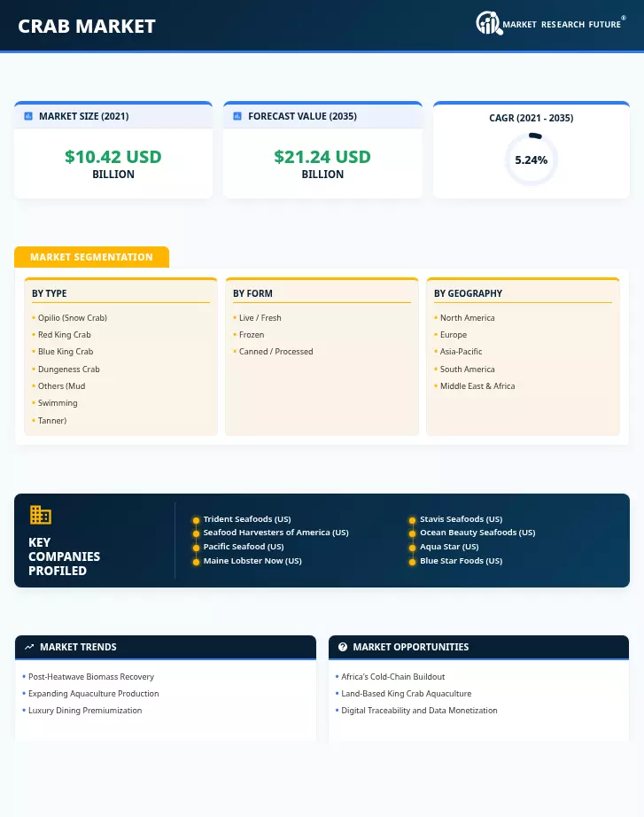
Task: Click the BY GEOGRAPHY segment heading
Action: pos(468,293)
